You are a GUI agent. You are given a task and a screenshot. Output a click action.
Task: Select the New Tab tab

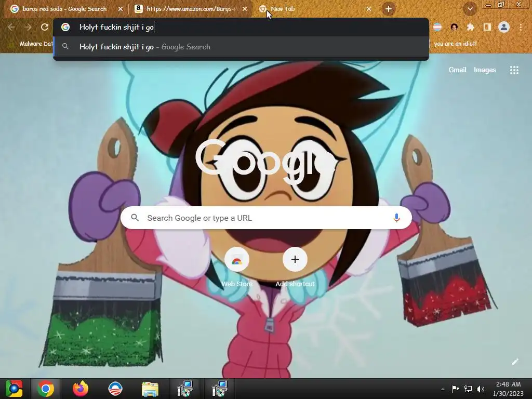(x=315, y=9)
